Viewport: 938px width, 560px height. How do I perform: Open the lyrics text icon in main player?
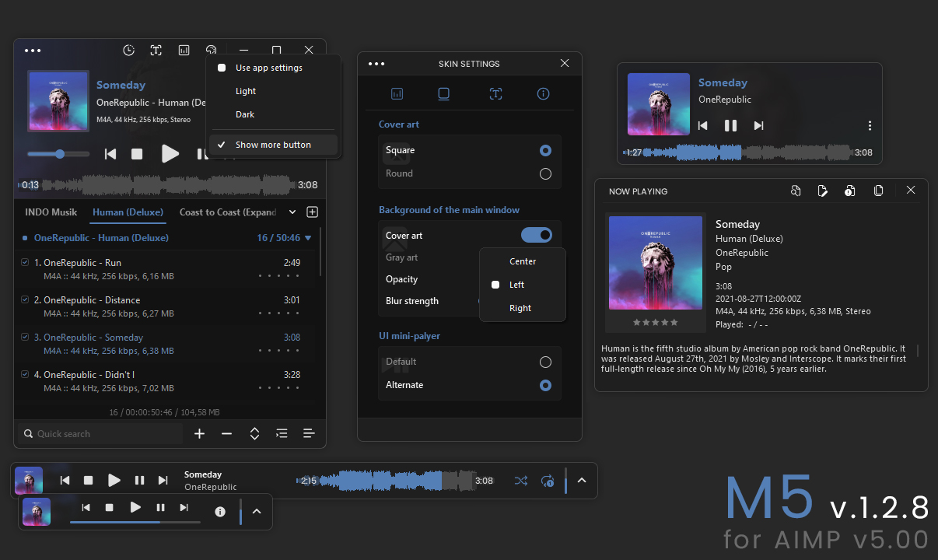click(x=156, y=50)
